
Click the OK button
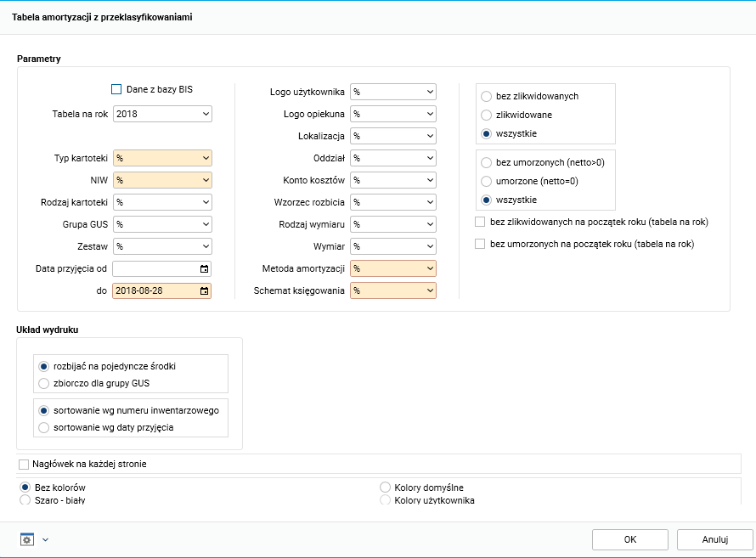(629, 539)
